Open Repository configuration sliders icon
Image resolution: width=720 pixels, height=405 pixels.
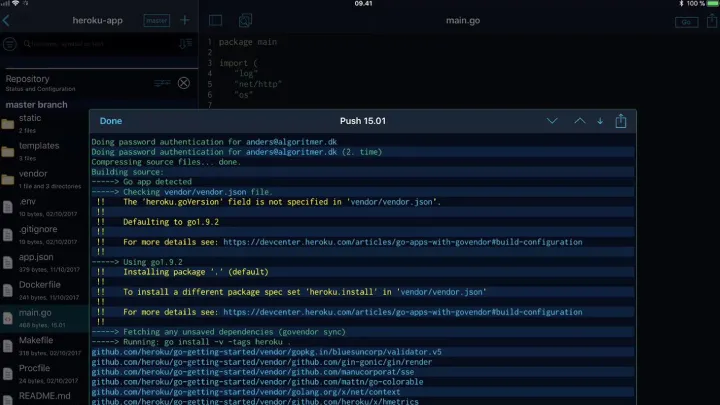[x=162, y=83]
